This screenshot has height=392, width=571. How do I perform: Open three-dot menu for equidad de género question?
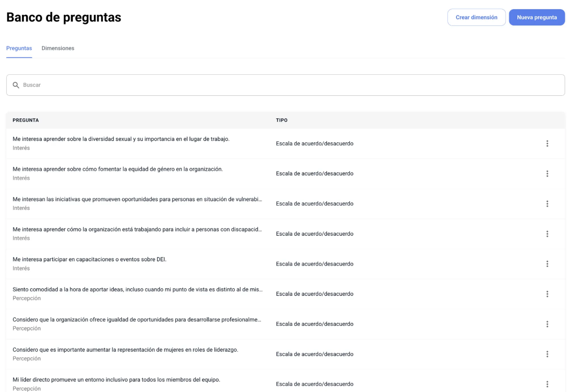(x=547, y=173)
